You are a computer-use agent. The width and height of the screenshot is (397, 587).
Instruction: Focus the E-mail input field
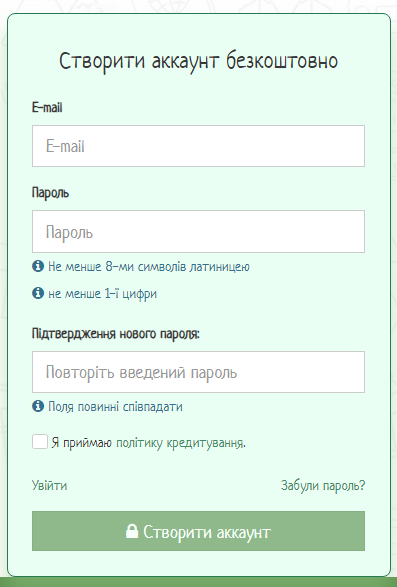tap(198, 146)
